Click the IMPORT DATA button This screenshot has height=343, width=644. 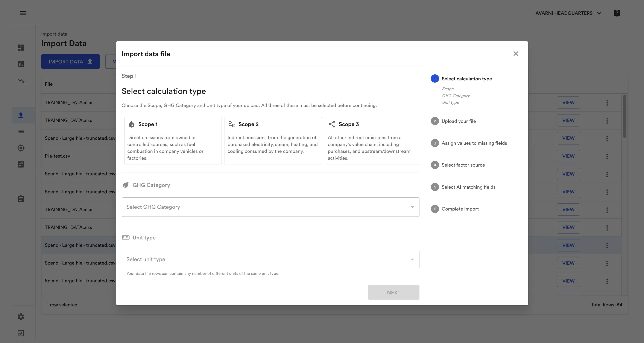coord(70,61)
